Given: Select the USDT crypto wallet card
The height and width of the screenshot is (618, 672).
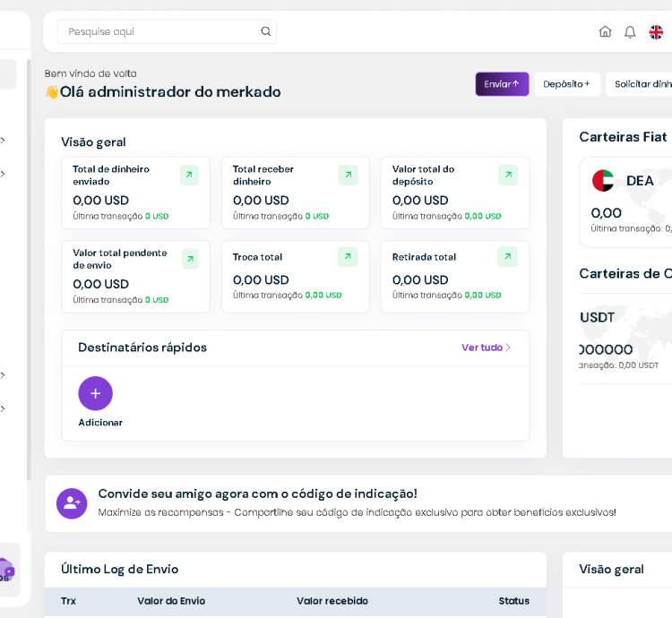Looking at the screenshot, I should point(625,340).
